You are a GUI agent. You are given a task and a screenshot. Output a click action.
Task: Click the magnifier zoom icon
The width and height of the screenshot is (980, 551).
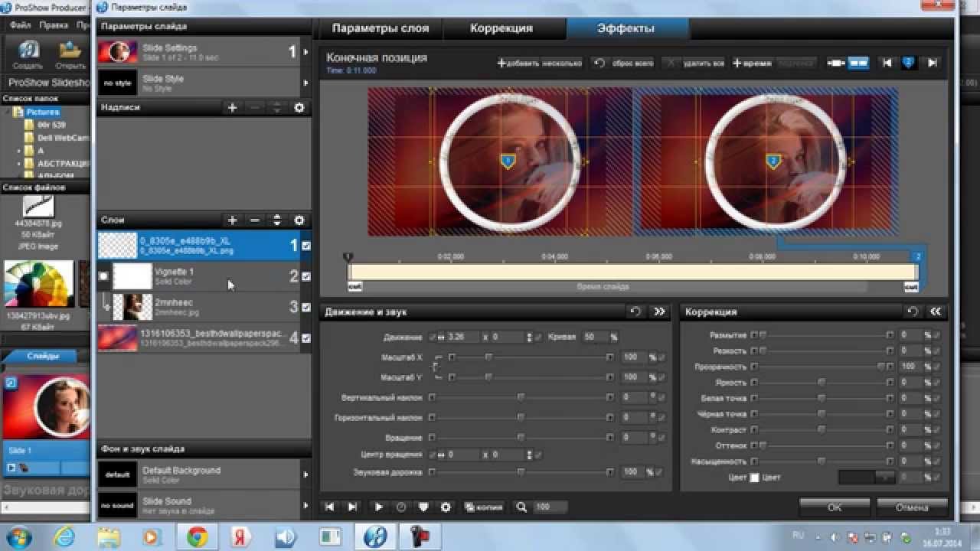tap(522, 507)
